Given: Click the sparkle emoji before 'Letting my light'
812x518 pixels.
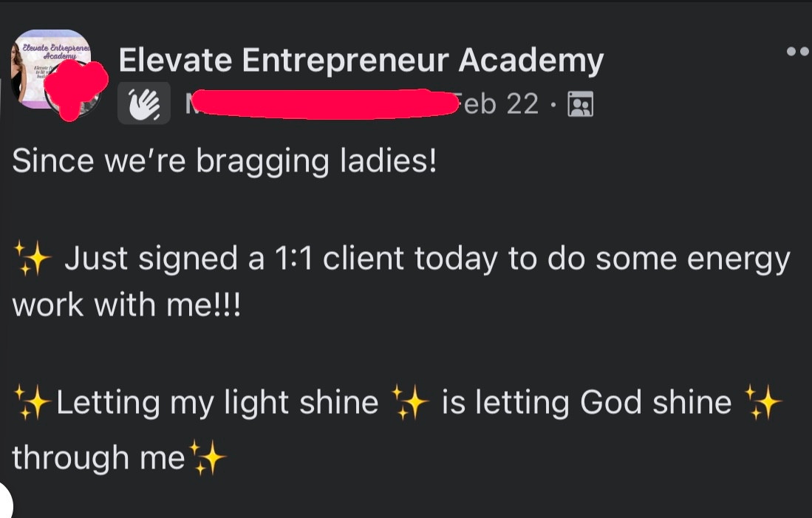Looking at the screenshot, I should click(x=33, y=403).
